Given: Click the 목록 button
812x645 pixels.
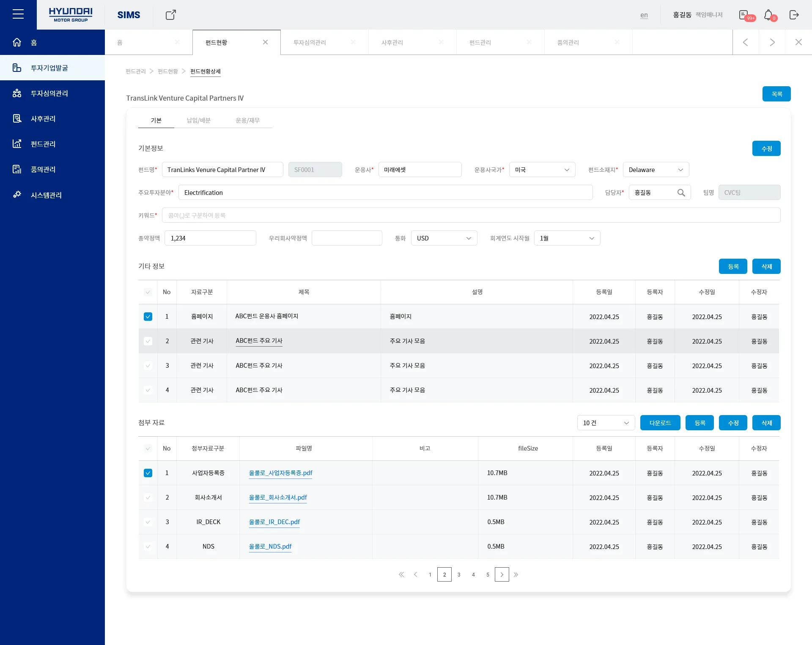Looking at the screenshot, I should click(776, 94).
